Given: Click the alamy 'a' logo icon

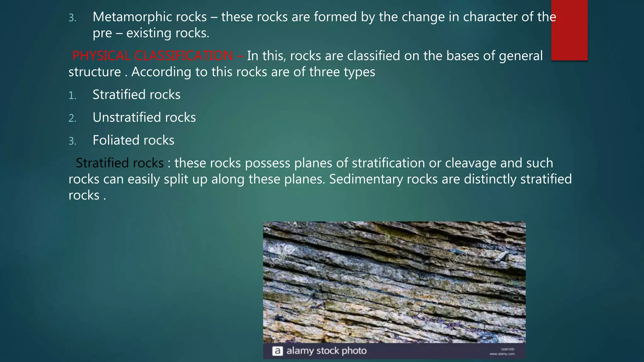Looking at the screenshot, I should pos(277,351).
